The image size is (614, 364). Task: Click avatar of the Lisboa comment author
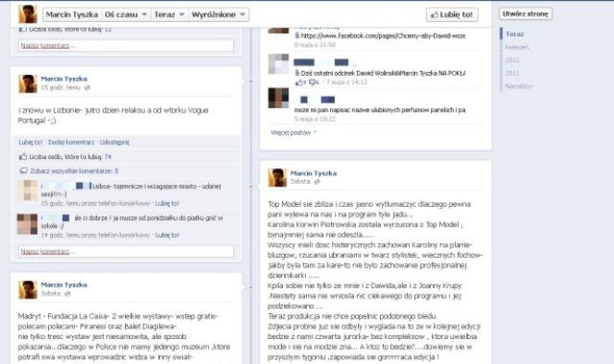point(28,190)
